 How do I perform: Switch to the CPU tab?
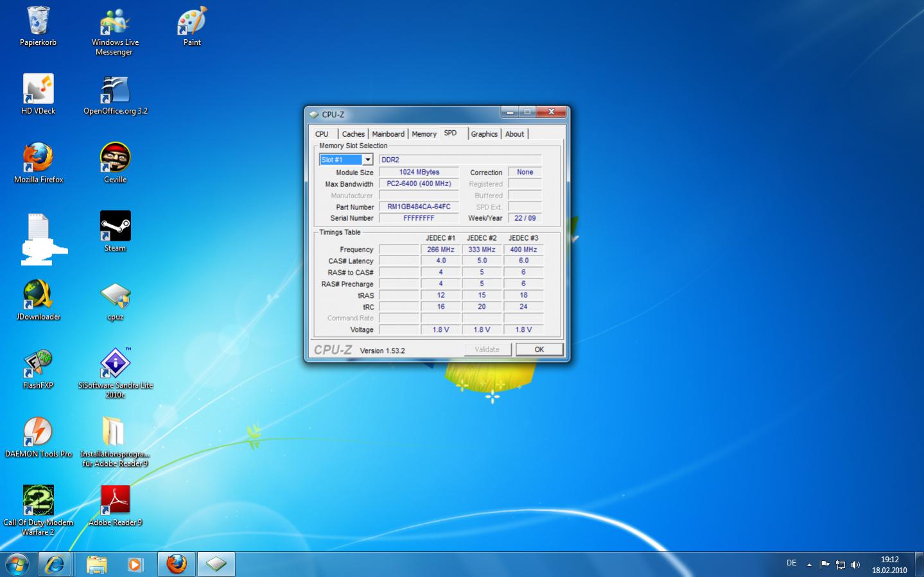pos(322,134)
